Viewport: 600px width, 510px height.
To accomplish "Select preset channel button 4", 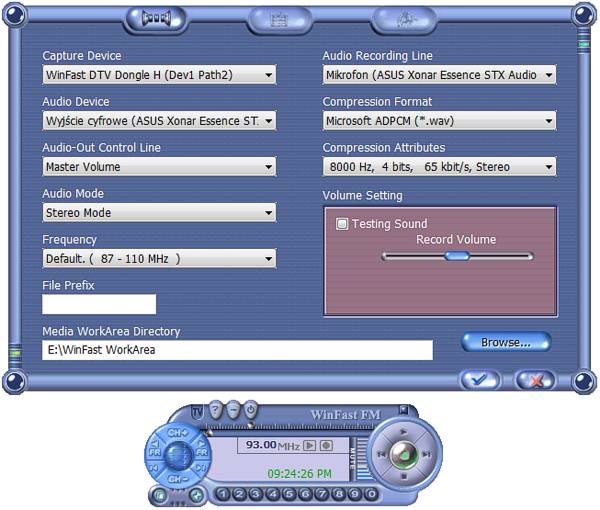I will pos(272,494).
